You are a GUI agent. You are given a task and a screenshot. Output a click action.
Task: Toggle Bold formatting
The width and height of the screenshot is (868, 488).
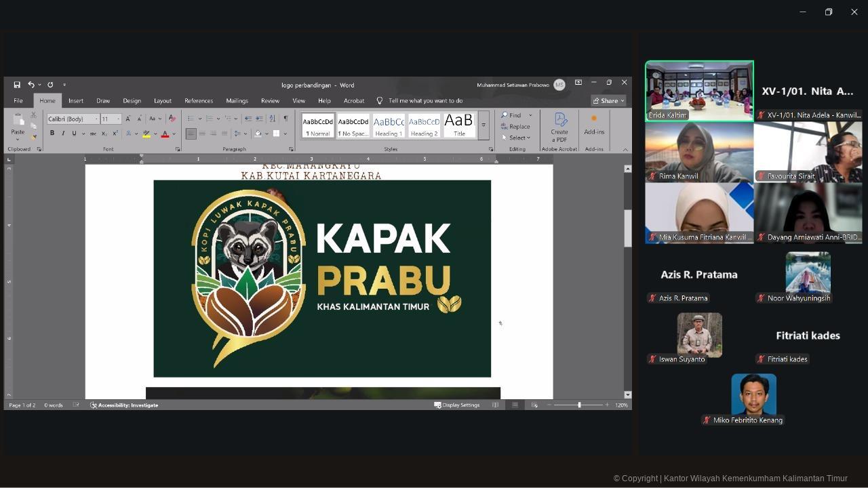[x=52, y=134]
